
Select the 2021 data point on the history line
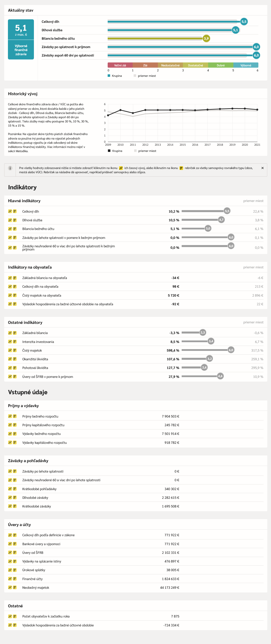click(x=257, y=110)
